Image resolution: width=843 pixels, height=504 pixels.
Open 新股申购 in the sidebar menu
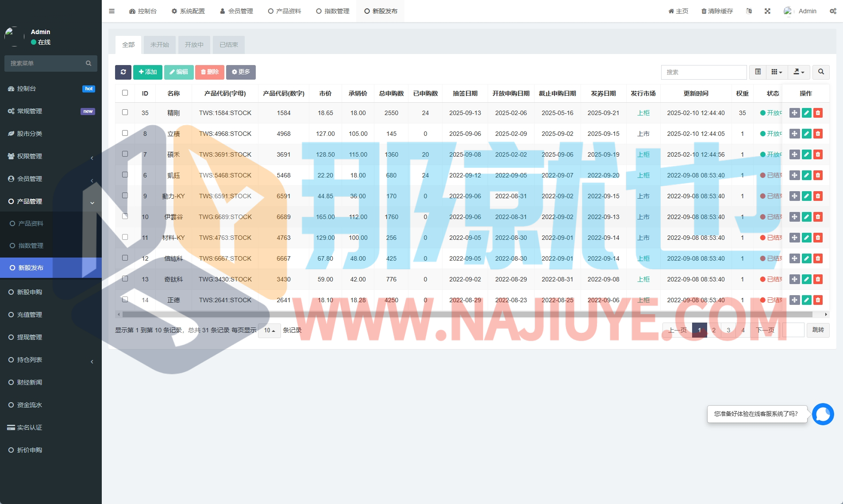pos(30,292)
